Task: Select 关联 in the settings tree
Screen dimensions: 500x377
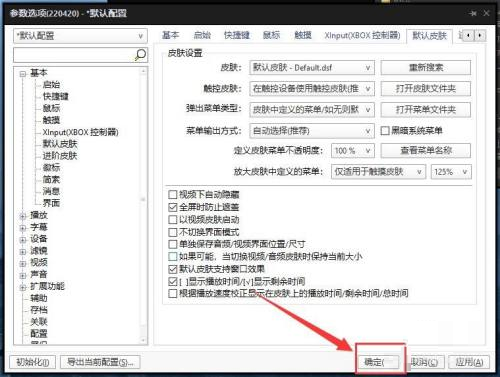Action: [39, 322]
